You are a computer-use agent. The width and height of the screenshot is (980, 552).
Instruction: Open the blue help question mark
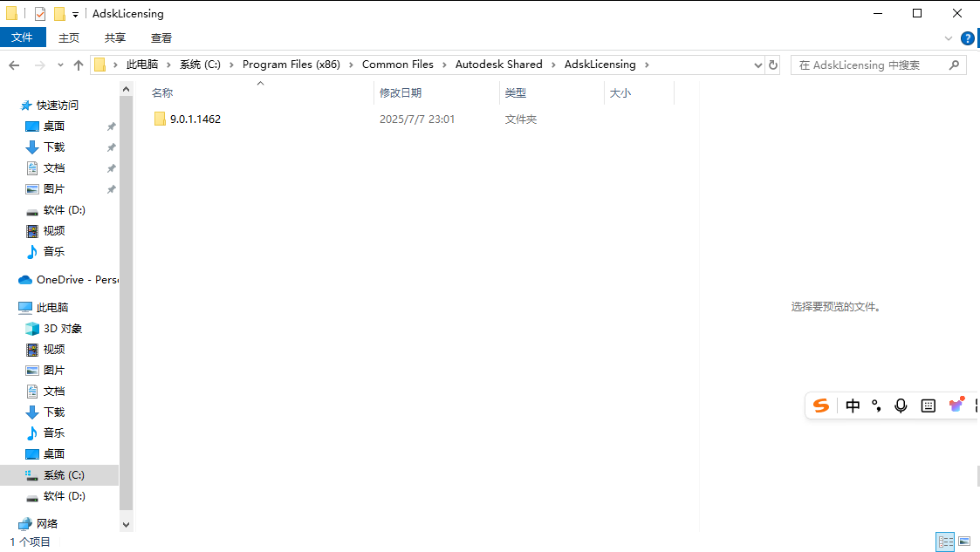967,38
